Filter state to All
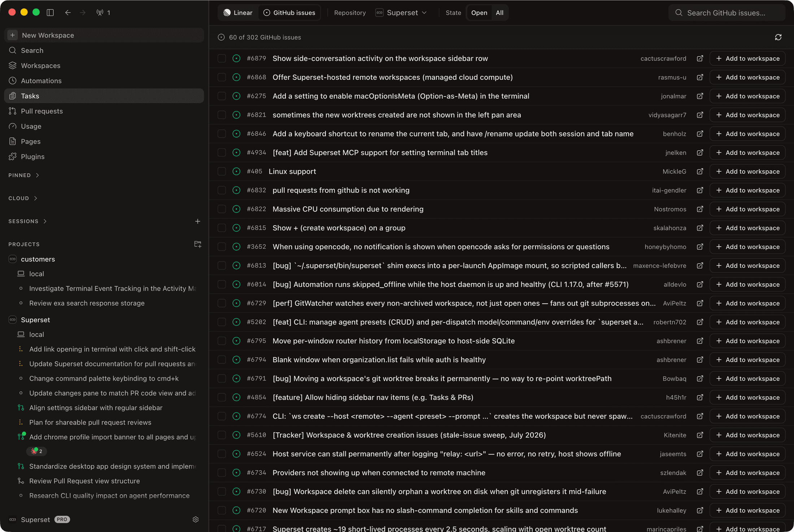This screenshot has height=532, width=794. tap(499, 13)
